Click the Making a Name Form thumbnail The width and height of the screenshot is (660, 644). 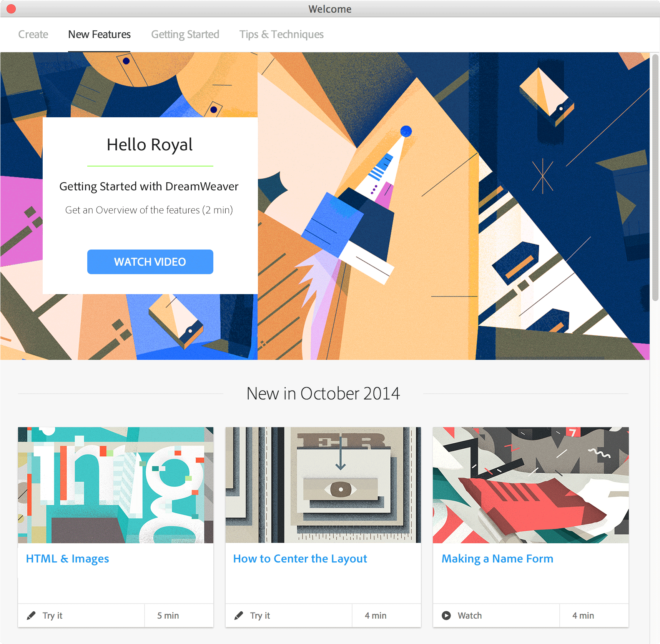point(531,485)
